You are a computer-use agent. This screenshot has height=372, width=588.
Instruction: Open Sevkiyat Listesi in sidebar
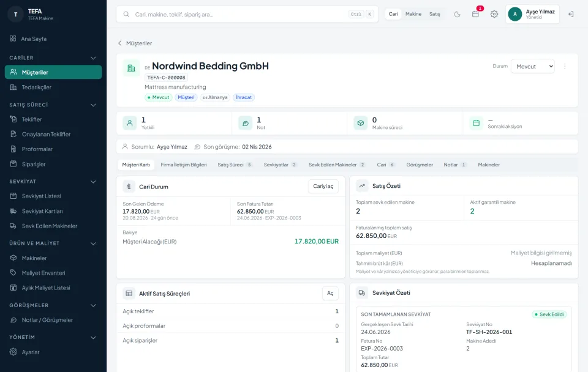[53, 196]
